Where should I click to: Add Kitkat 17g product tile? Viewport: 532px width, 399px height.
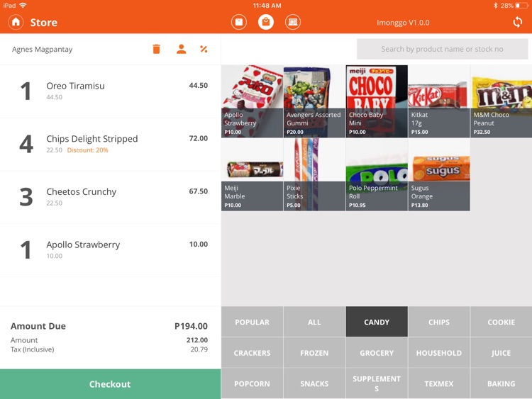coord(439,101)
